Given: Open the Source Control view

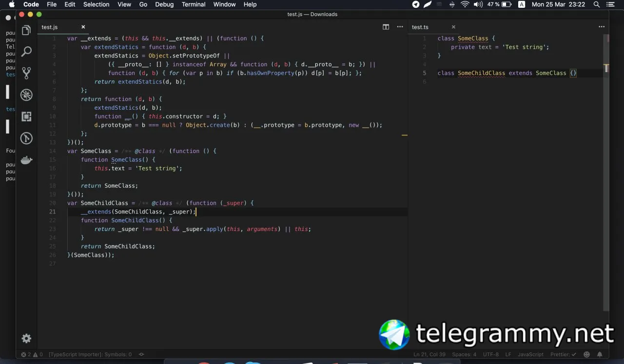Looking at the screenshot, I should point(26,73).
